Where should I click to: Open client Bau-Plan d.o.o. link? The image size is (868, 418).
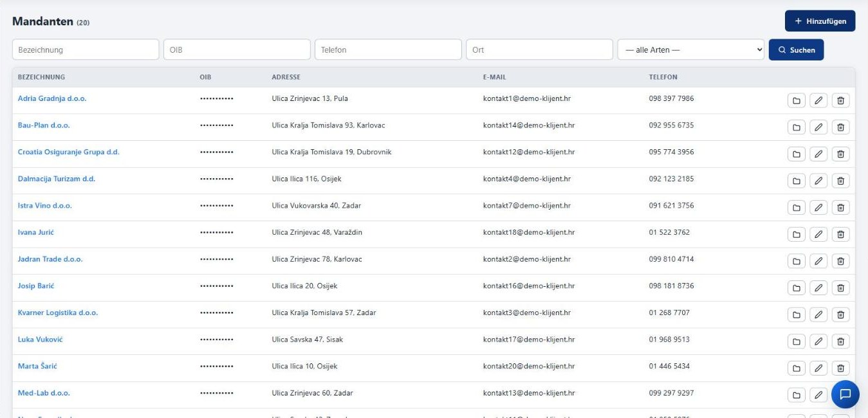44,125
